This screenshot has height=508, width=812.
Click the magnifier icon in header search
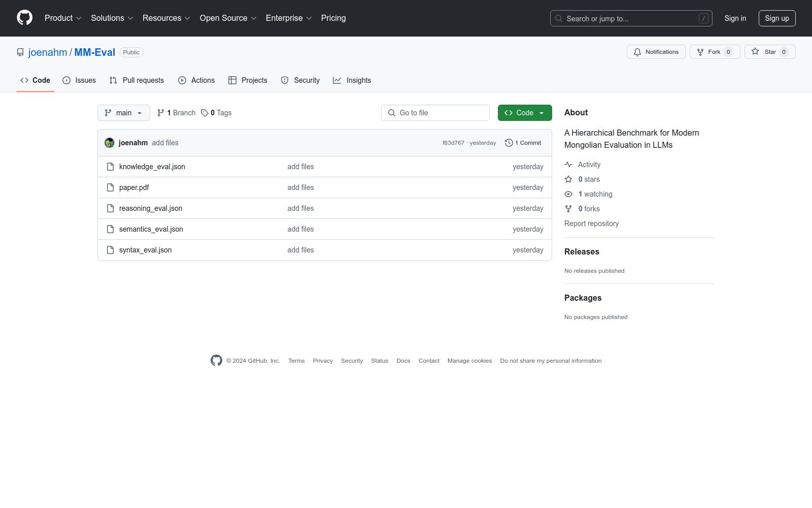click(x=559, y=18)
